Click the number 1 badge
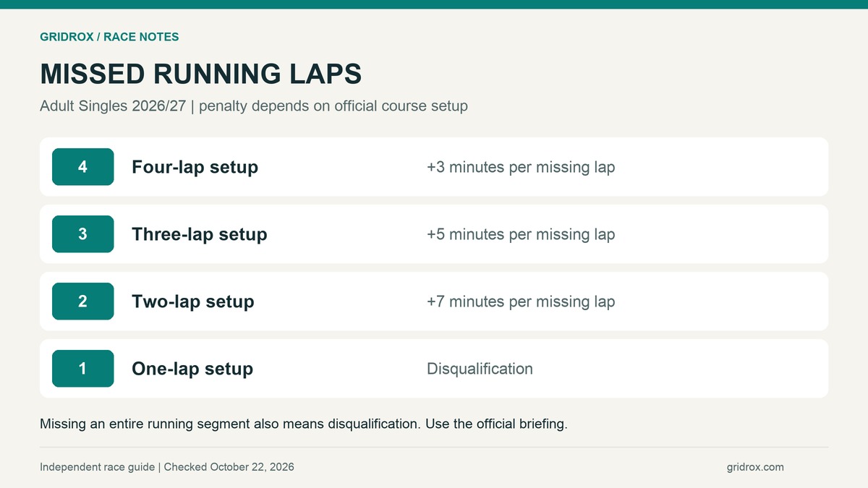Image resolution: width=868 pixels, height=488 pixels. point(82,369)
